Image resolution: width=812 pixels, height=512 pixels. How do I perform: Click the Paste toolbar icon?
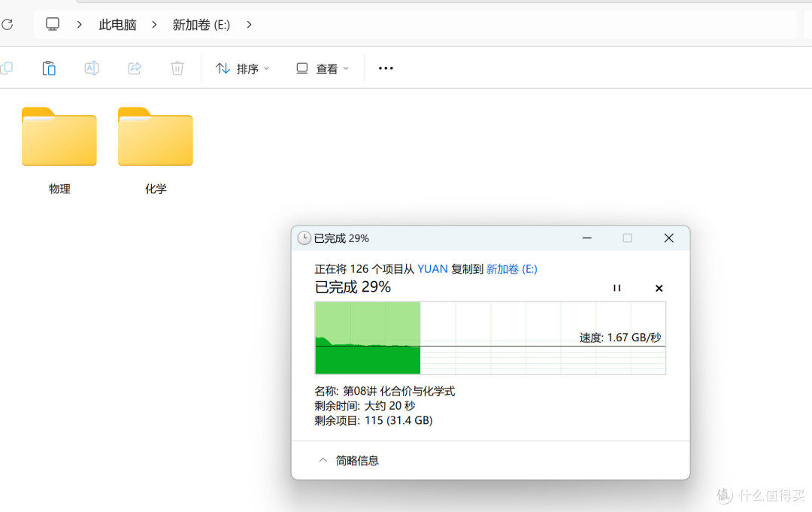coord(49,68)
